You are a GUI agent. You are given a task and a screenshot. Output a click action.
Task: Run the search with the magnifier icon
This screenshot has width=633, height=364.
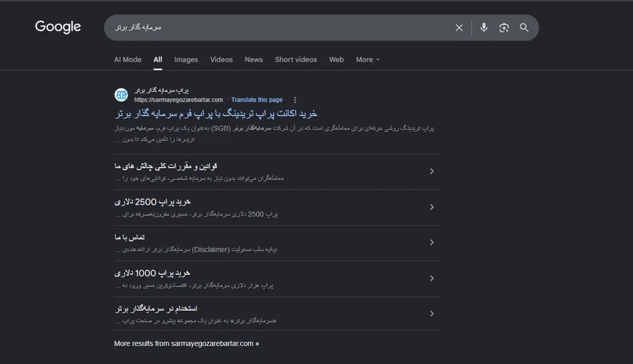(x=524, y=27)
